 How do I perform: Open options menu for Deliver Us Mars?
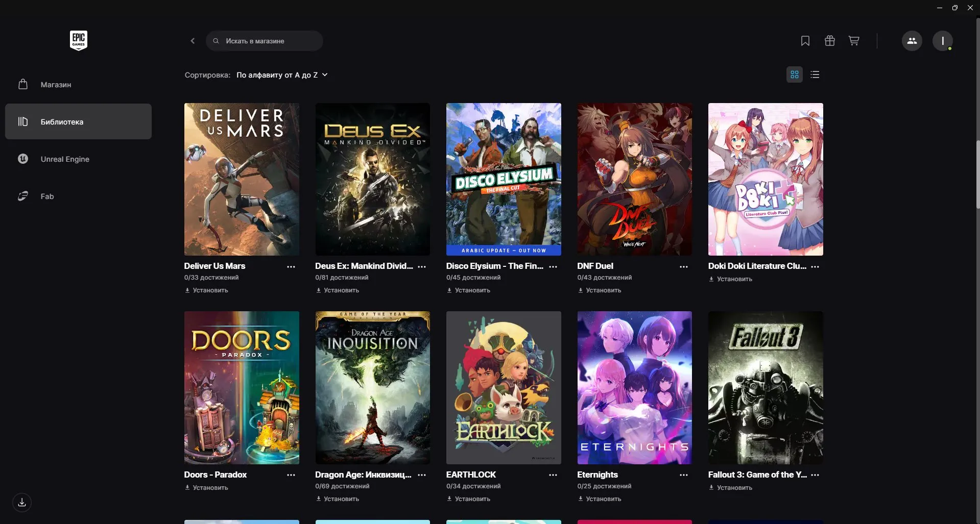pos(291,267)
